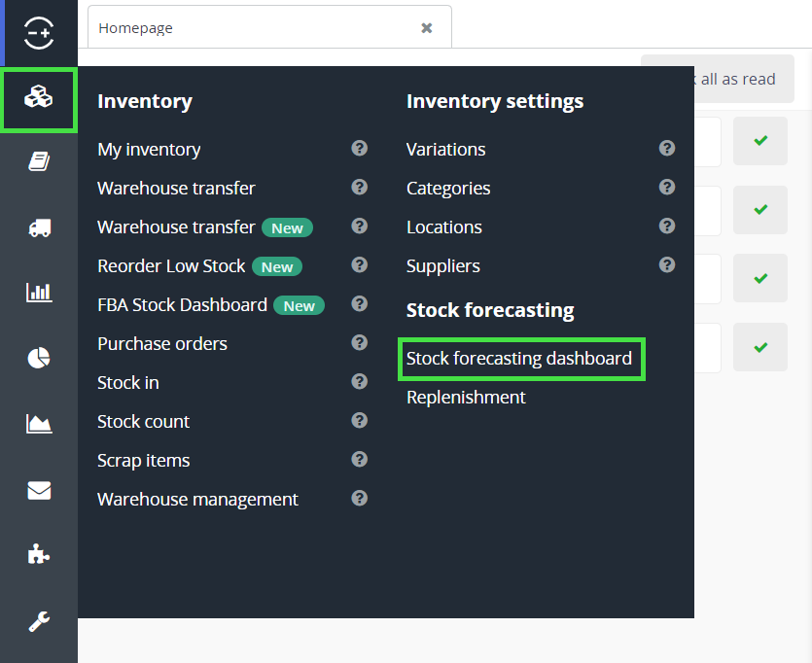The image size is (812, 663).
Task: Click the first green checkmark button
Action: 760,142
